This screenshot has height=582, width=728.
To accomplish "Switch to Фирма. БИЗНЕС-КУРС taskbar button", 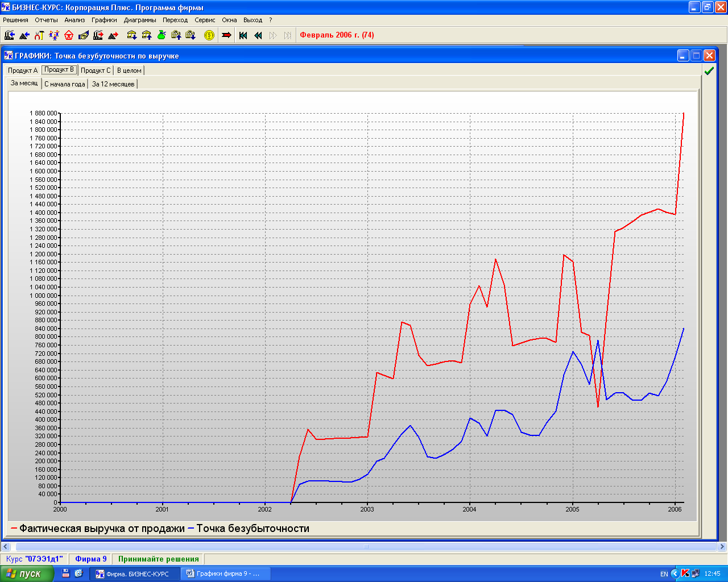I will (x=134, y=574).
